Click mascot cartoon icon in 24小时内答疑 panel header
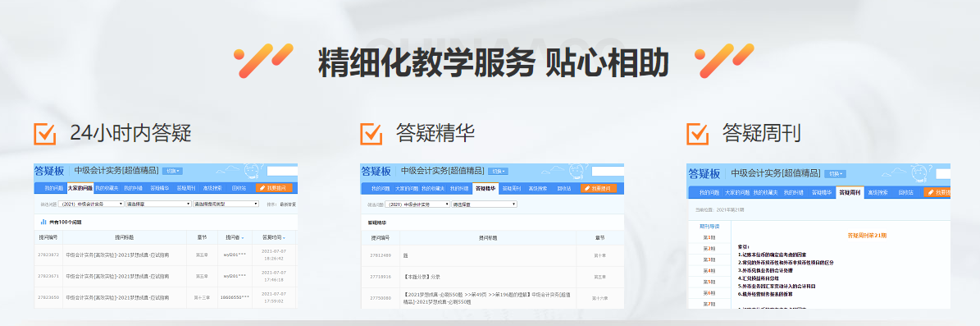980x326 pixels. tap(251, 172)
